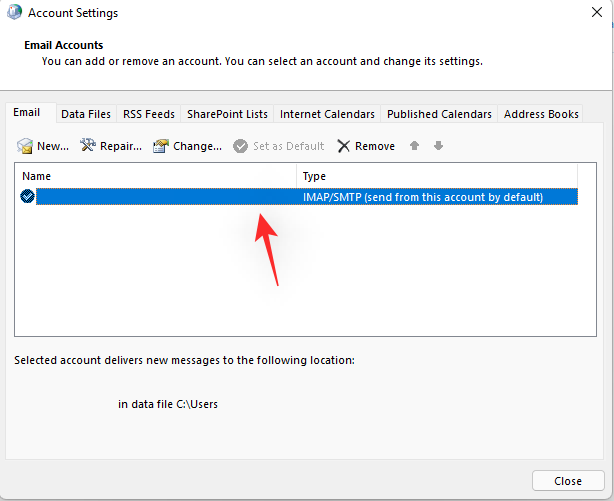Move the account down with the arrow
Viewport: 614px width, 501px height.
pyautogui.click(x=438, y=146)
